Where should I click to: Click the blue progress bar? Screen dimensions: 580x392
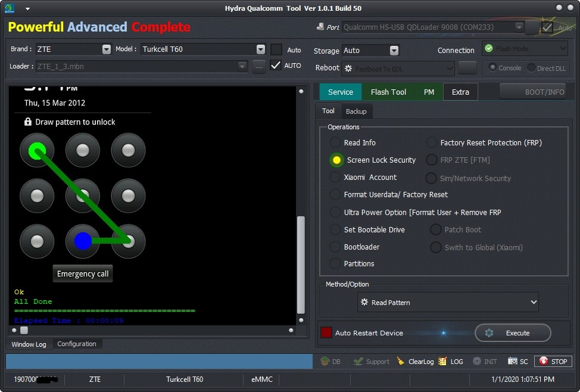point(159,361)
